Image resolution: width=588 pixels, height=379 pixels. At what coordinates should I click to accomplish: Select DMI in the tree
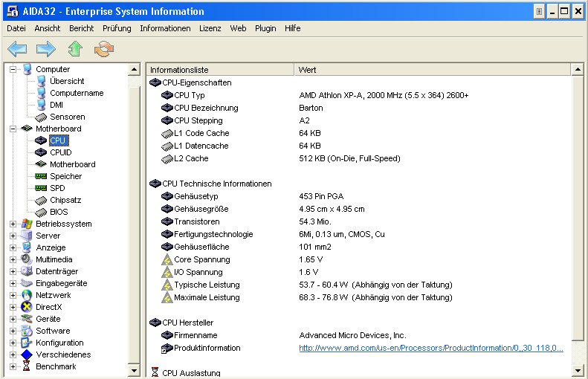click(x=56, y=105)
